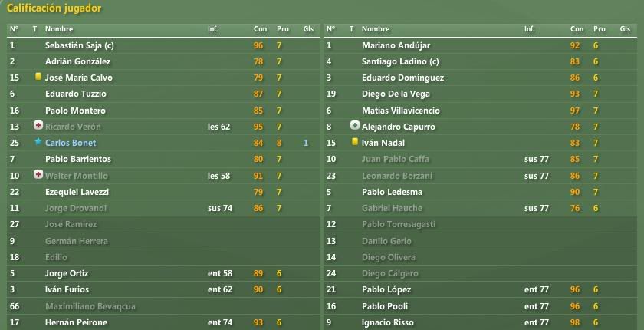This screenshot has width=644, height=330.
Task: Open Matías Villavicencio's profile
Action: (401, 111)
